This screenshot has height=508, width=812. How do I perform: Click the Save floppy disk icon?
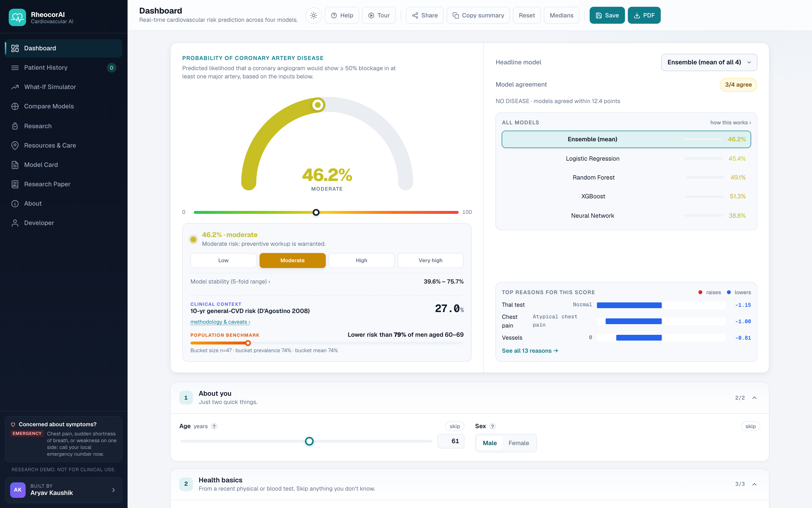599,15
